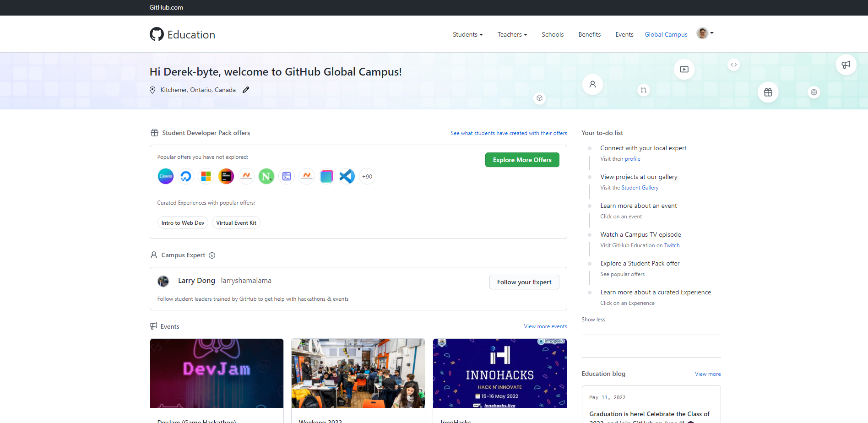Click the location pin icon
868x423 pixels.
152,90
